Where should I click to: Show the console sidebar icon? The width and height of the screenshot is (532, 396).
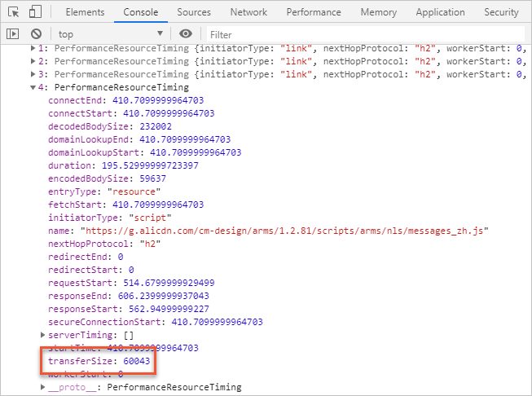(12, 34)
